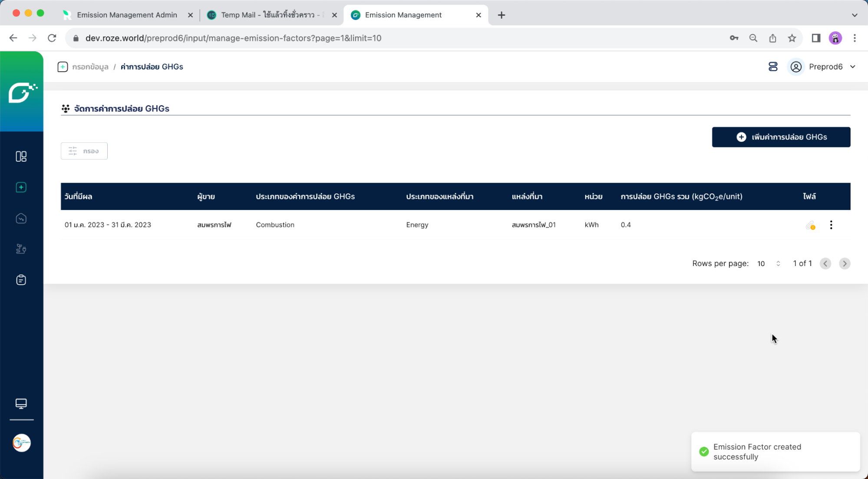Open rows per page selector
The height and width of the screenshot is (479, 868).
click(769, 263)
